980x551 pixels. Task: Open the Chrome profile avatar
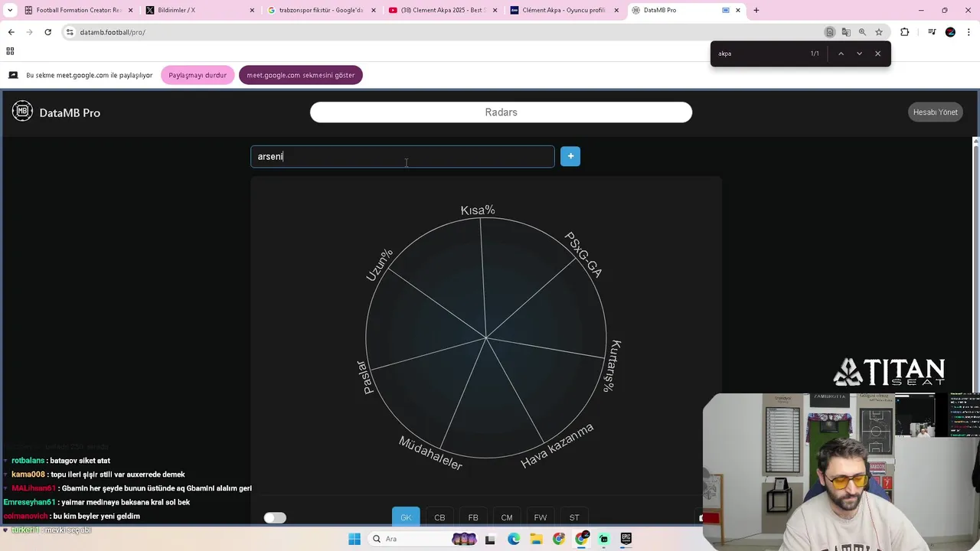[x=950, y=32]
